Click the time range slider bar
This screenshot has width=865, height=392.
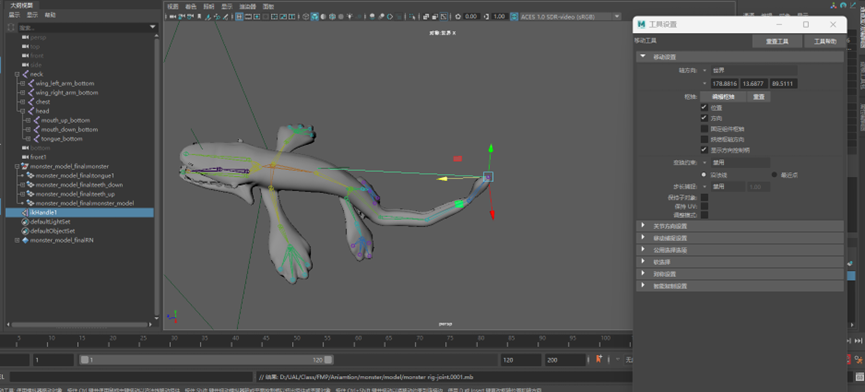[x=207, y=359]
